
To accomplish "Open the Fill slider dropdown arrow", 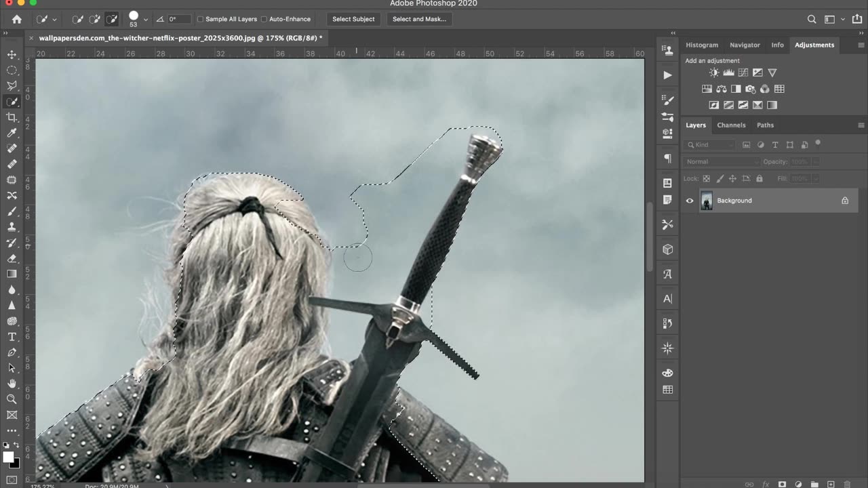I will coord(815,178).
